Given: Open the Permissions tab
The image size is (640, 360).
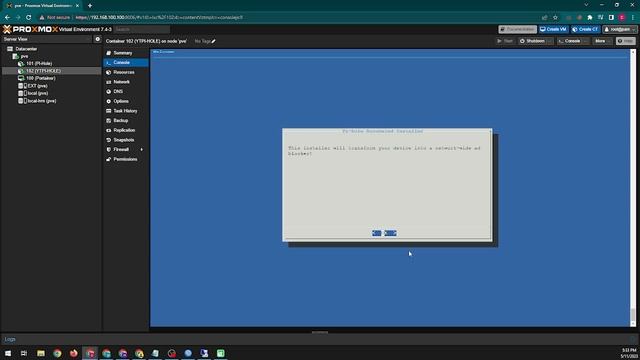Looking at the screenshot, I should pos(126,159).
